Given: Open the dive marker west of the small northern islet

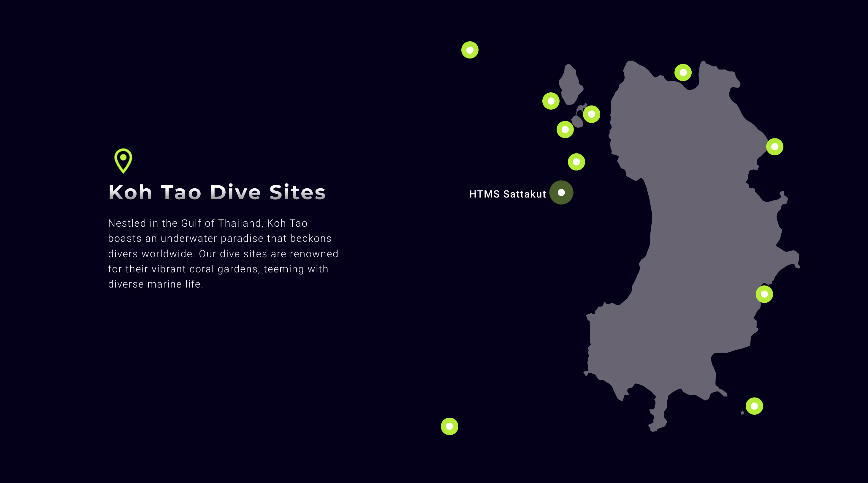Looking at the screenshot, I should point(551,101).
